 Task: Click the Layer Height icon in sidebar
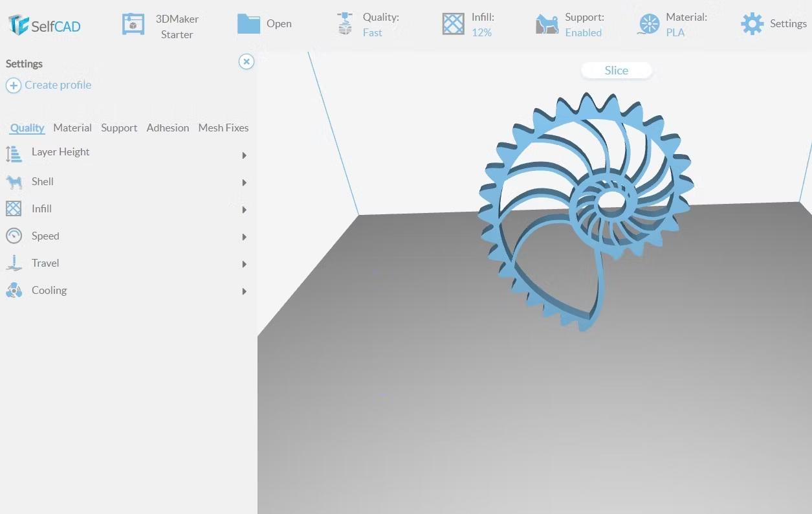point(14,153)
